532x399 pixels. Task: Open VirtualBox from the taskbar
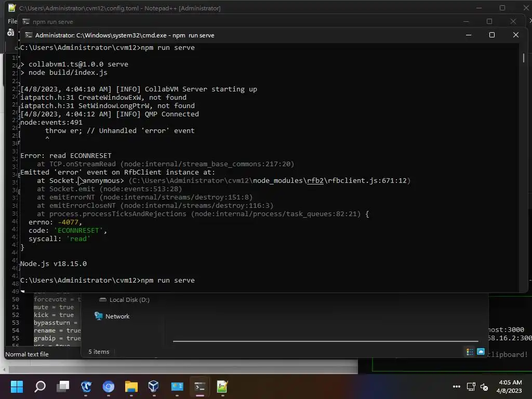click(154, 386)
